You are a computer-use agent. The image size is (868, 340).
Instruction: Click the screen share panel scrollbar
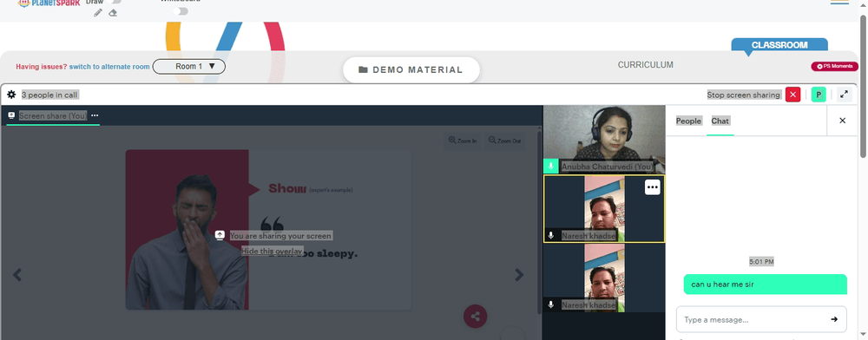click(x=540, y=221)
